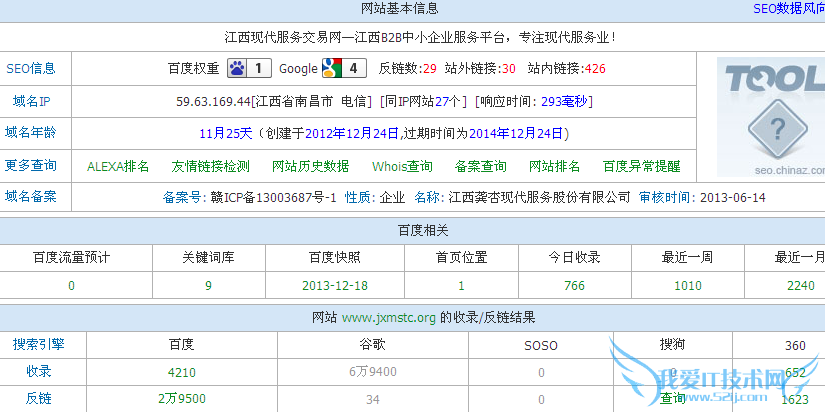
Task: Click the Google PageRank icon
Action: (x=344, y=68)
